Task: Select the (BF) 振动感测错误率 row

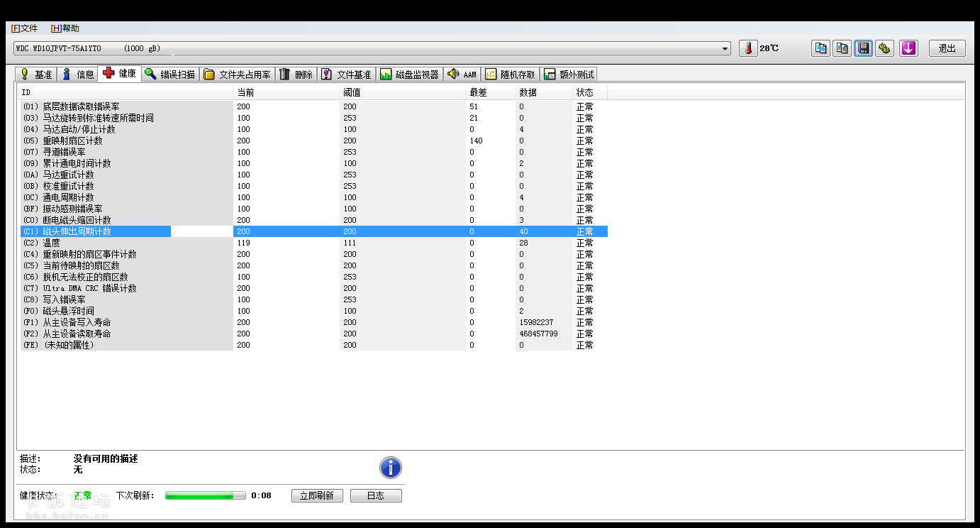Action: (313, 209)
